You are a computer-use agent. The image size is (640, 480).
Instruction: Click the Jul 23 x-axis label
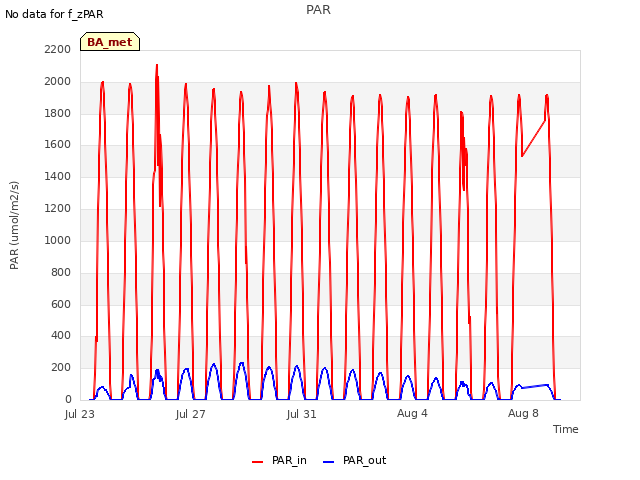(80, 414)
